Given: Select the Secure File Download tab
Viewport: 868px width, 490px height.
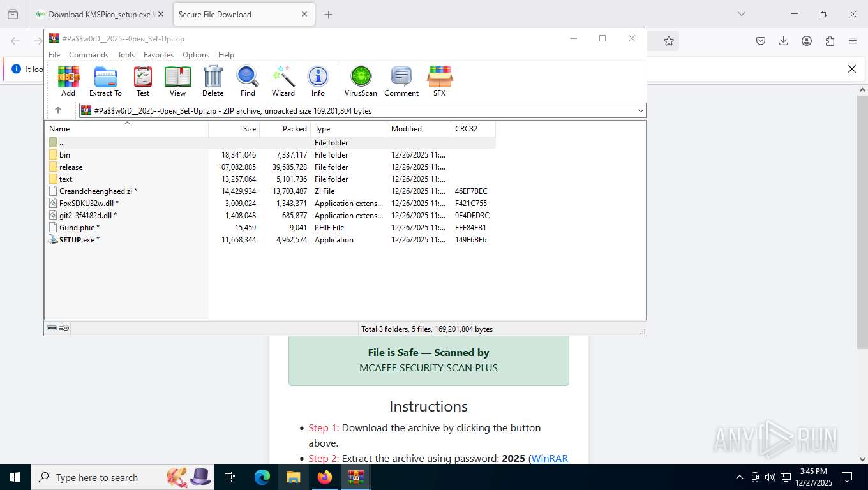Looking at the screenshot, I should pyautogui.click(x=243, y=14).
